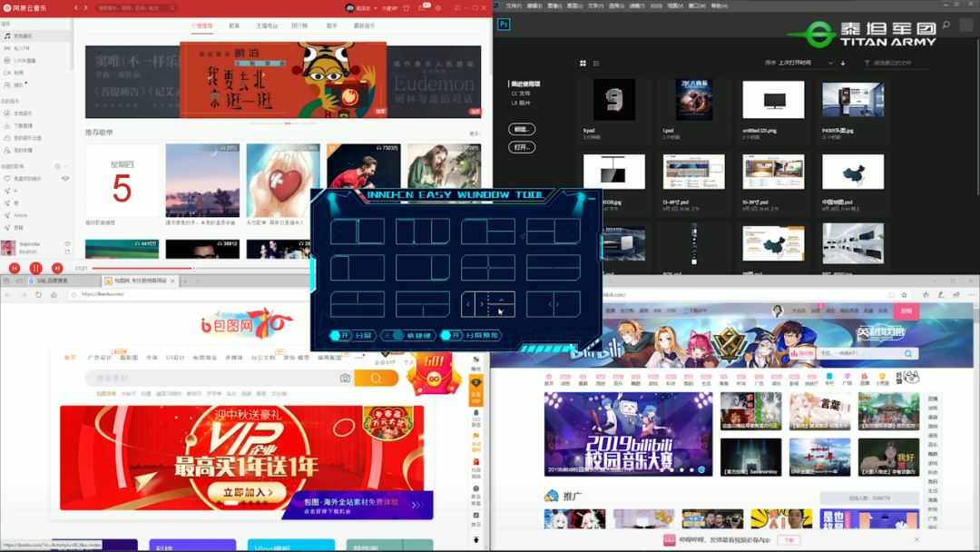Click the filter funnel icon in Photoshop search box
The width and height of the screenshot is (980, 552).
(867, 63)
